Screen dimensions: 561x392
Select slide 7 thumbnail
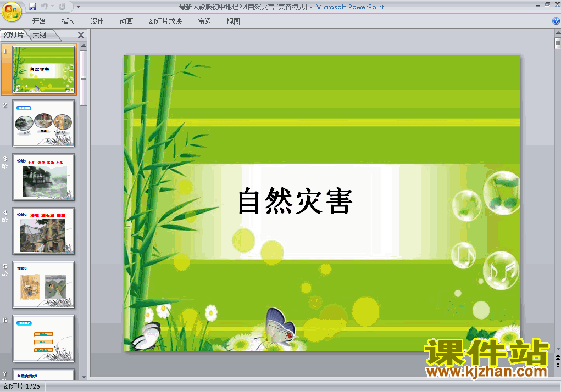pyautogui.click(x=43, y=374)
